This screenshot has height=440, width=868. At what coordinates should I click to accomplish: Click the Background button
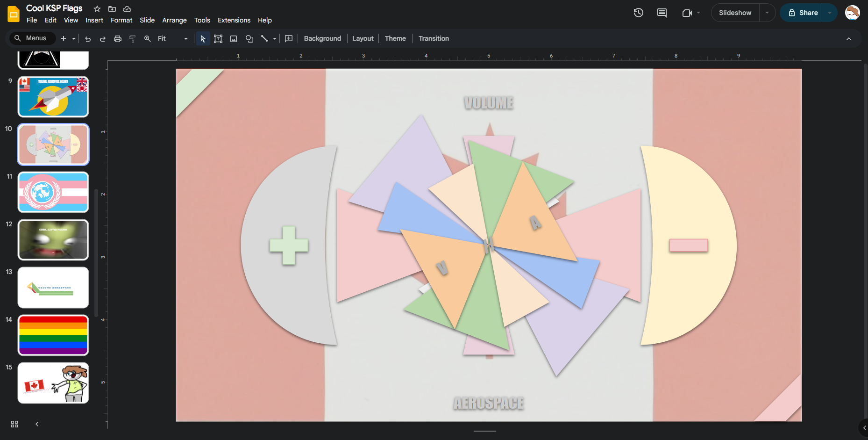coord(322,38)
